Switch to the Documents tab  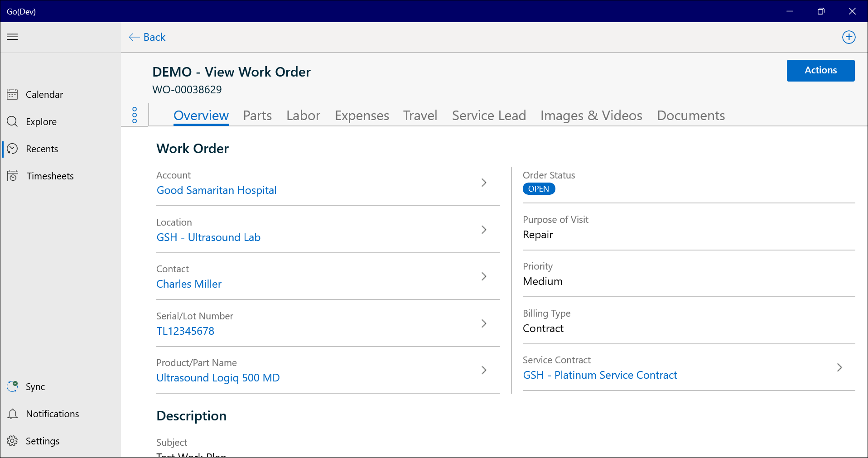tap(691, 116)
